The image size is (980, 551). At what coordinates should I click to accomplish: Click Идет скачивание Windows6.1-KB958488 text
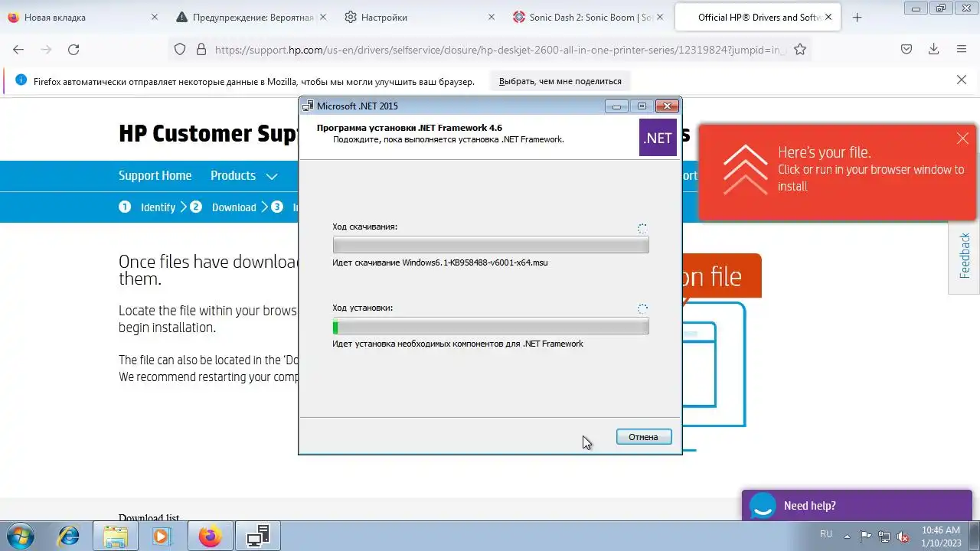pos(440,262)
